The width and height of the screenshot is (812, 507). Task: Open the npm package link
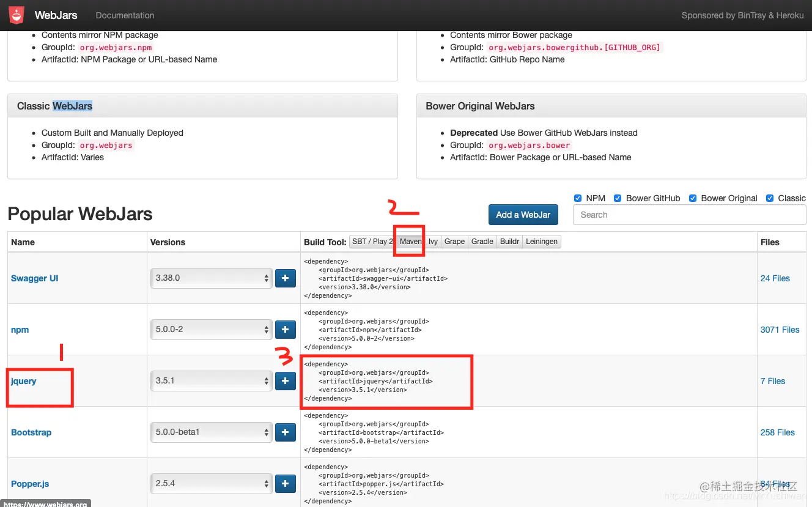pos(20,330)
